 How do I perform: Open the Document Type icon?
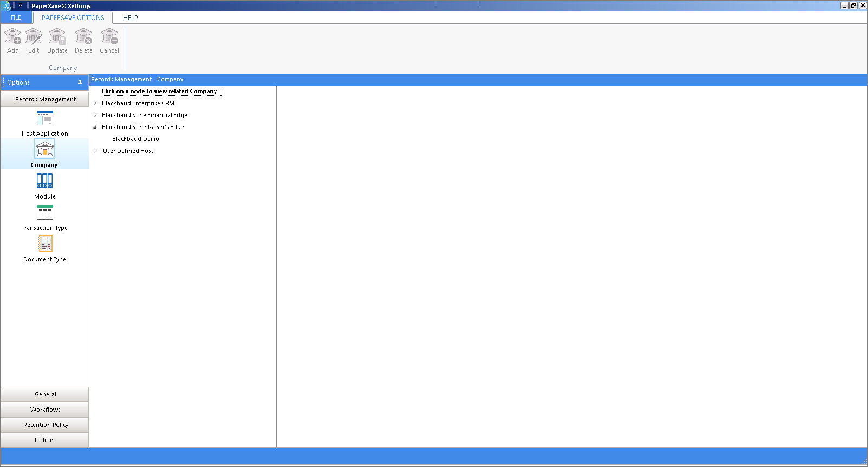[45, 244]
